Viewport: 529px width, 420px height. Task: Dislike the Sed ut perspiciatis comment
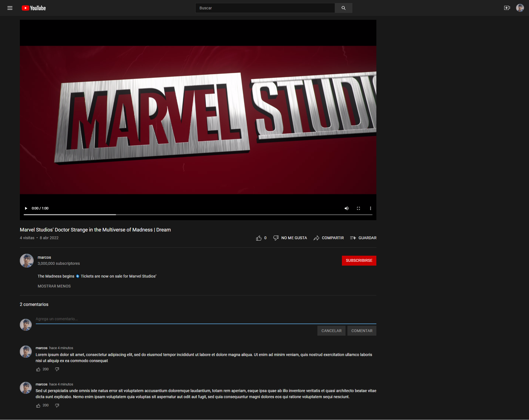point(57,405)
